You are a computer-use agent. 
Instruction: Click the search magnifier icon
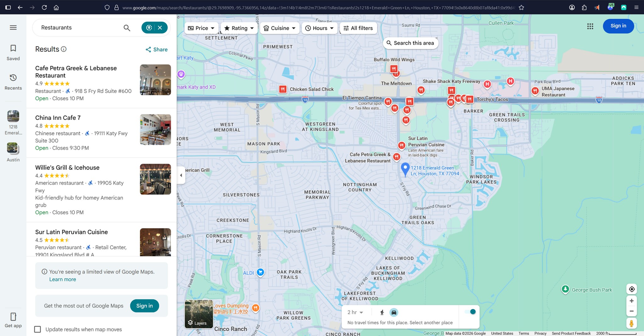(x=127, y=28)
